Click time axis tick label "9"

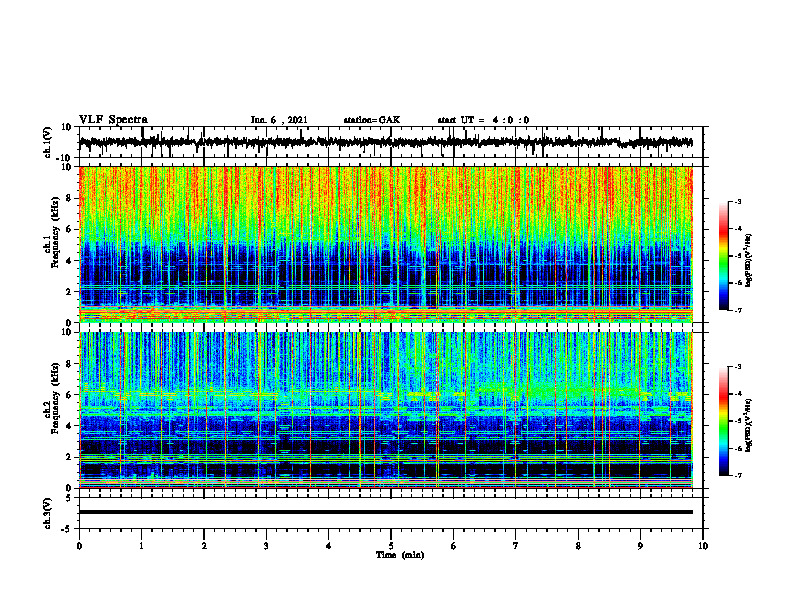point(640,546)
